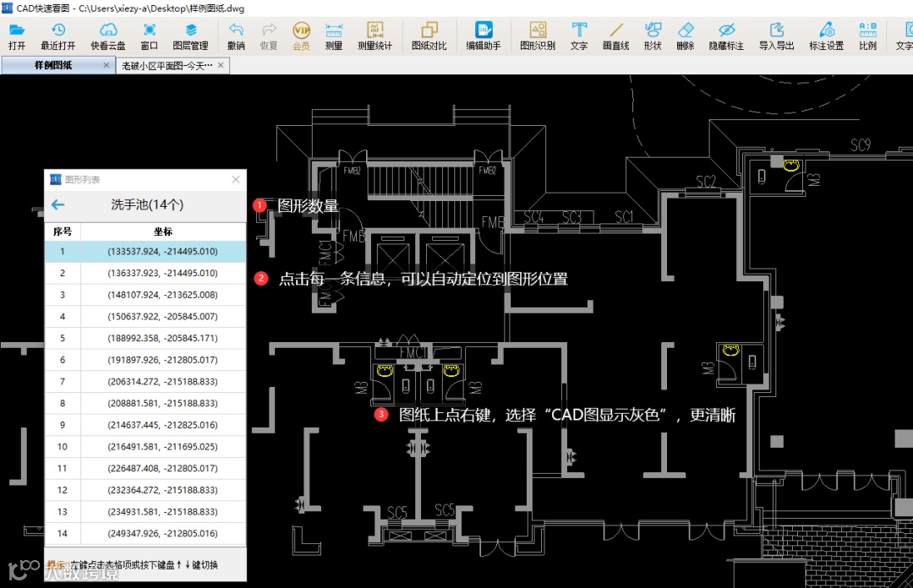Screen dimensions: 913x588
Task: Open the 最近打开 recent files tool
Action: (57, 36)
